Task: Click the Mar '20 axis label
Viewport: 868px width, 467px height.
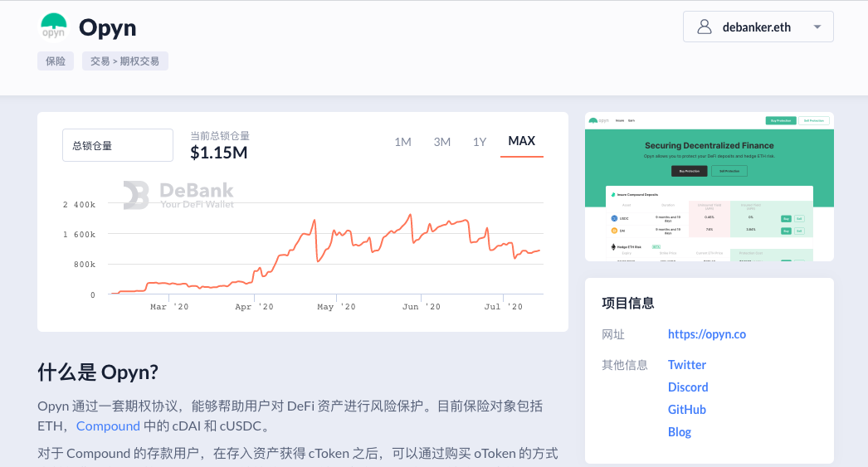Action: tap(169, 307)
